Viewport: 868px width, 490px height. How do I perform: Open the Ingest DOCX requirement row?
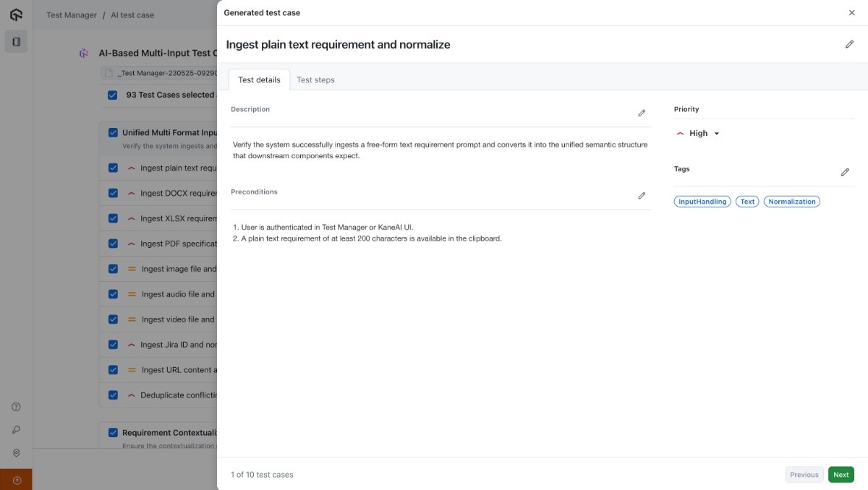coord(179,193)
